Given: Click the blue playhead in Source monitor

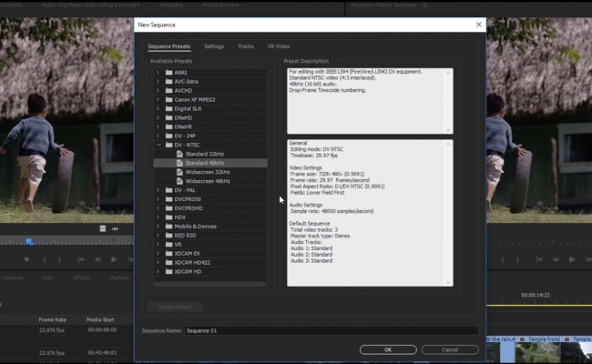Looking at the screenshot, I should pyautogui.click(x=29, y=241).
